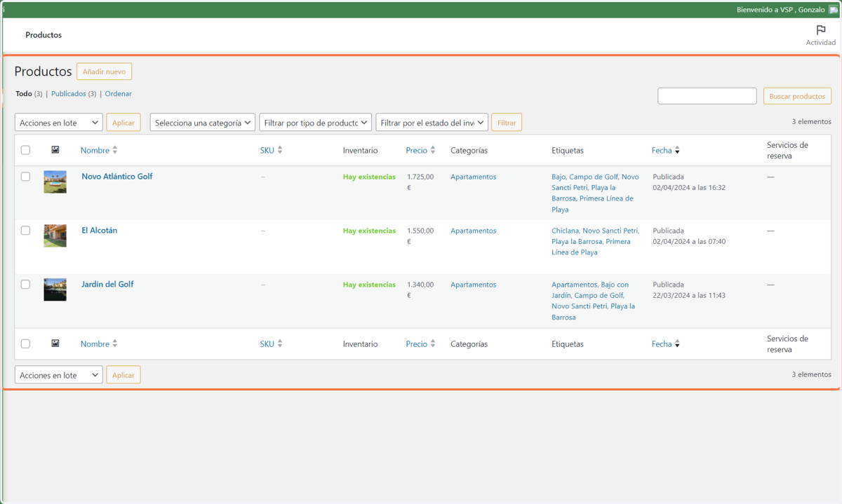Image resolution: width=842 pixels, height=504 pixels.
Task: Click price 1.550,00 €
Action: pyautogui.click(x=420, y=236)
